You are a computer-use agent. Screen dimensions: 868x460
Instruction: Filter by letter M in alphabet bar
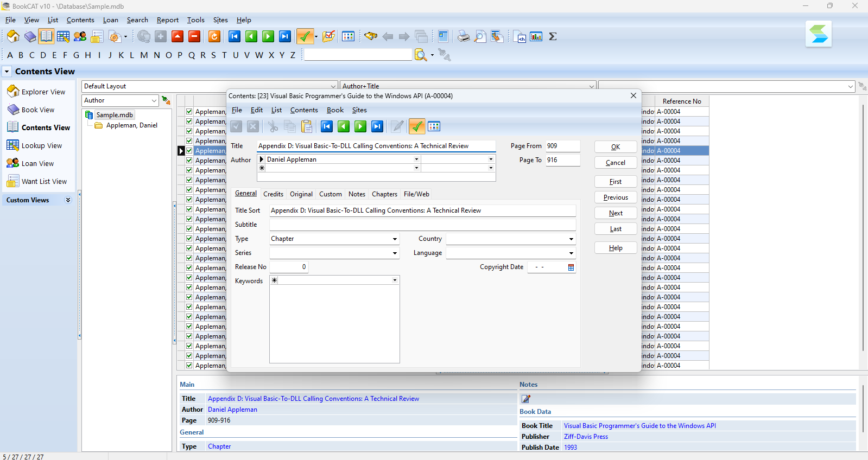(144, 55)
